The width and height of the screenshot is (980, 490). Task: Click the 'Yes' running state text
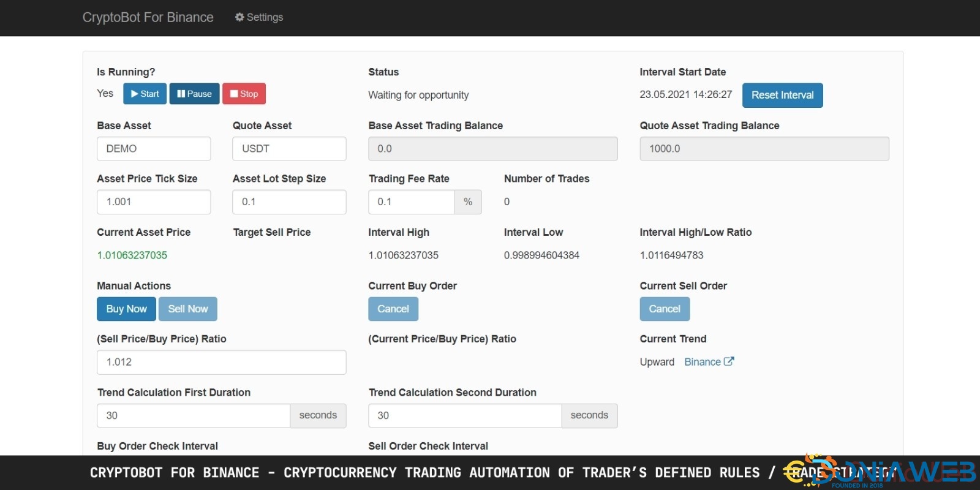[x=105, y=93]
